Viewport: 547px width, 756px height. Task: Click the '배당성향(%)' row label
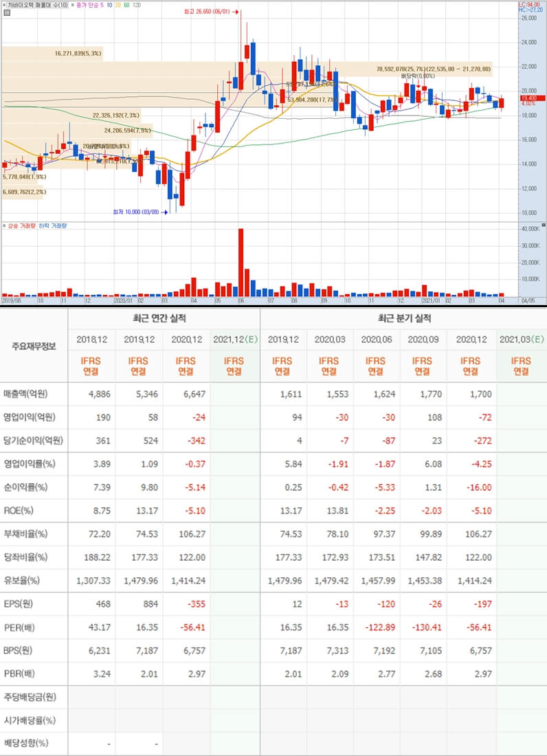click(x=27, y=743)
